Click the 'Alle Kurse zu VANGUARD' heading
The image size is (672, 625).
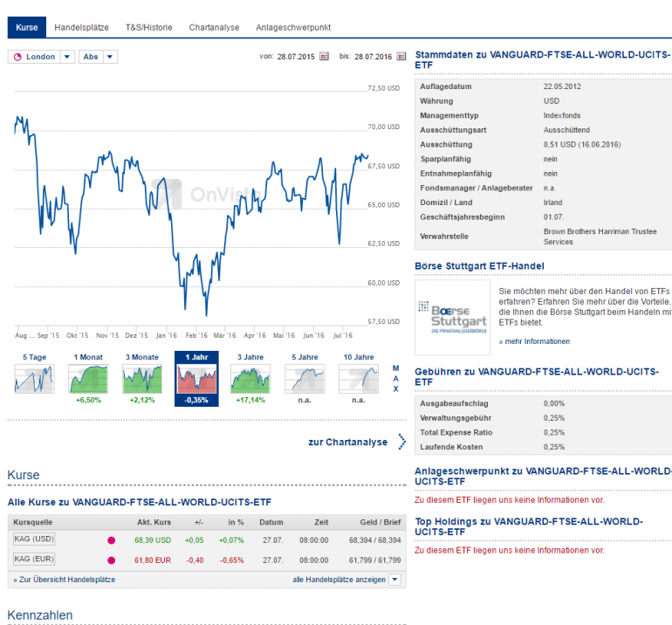[x=140, y=502]
